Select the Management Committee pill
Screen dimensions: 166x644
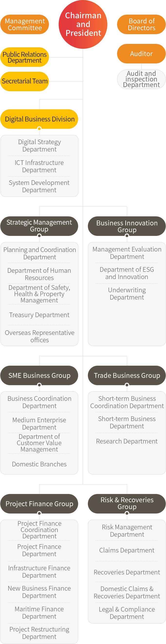[25, 24]
